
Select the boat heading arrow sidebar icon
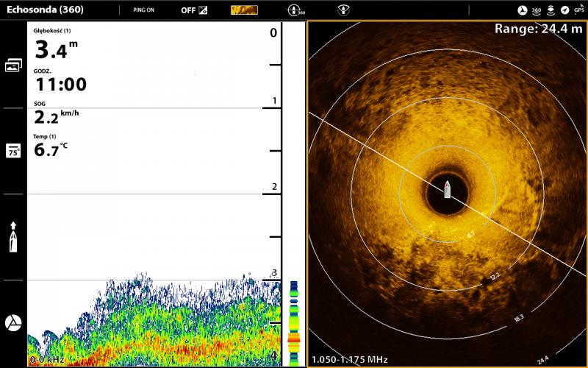point(13,237)
